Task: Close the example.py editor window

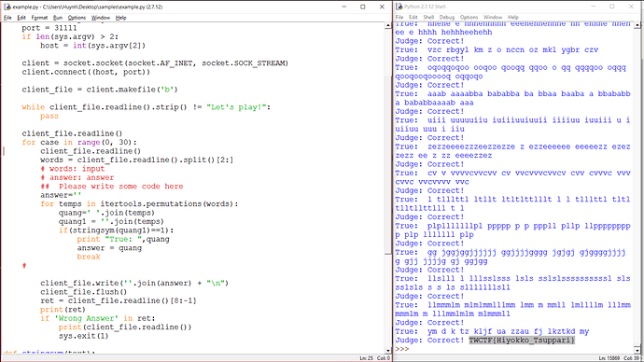Action: coord(382,7)
